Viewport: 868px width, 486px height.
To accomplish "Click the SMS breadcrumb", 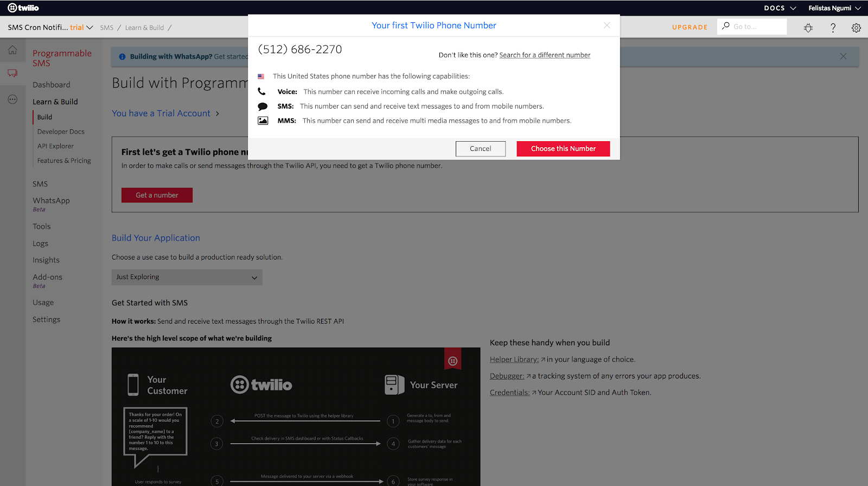I will pos(107,28).
